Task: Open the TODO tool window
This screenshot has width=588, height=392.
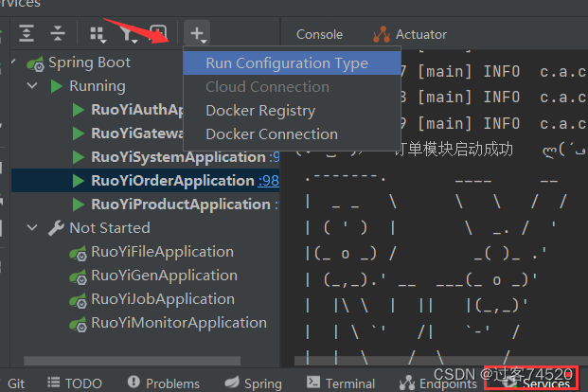Action: [x=75, y=383]
